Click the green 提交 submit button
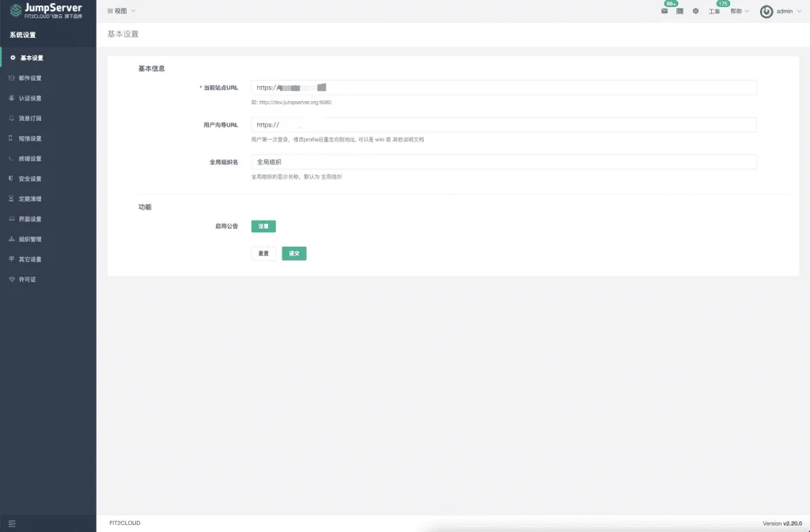810x532 pixels. click(294, 254)
